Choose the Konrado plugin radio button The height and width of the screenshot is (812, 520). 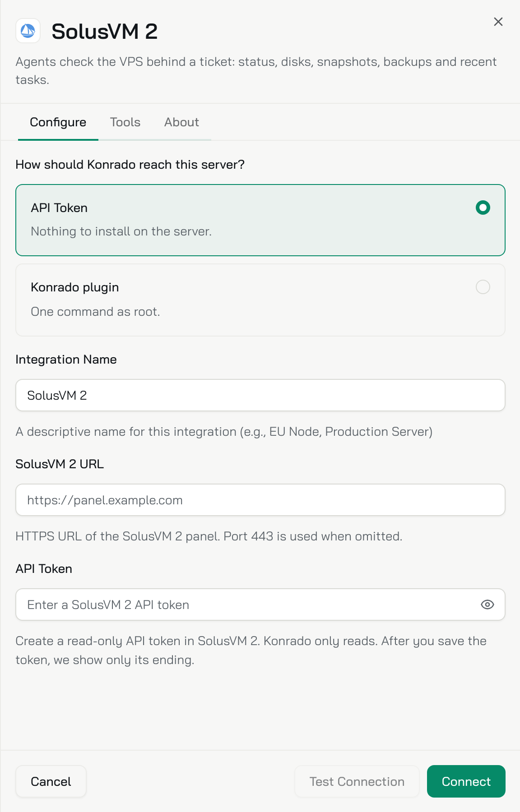(x=483, y=287)
